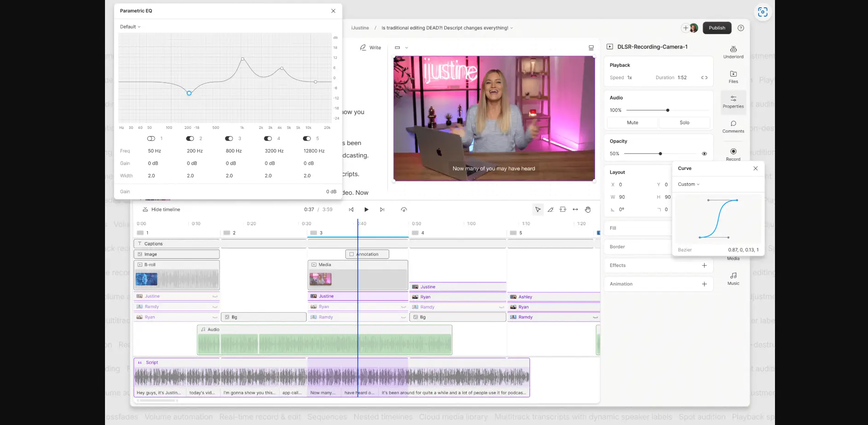868x425 pixels.
Task: Add an effect with the plus
Action: tap(704, 265)
